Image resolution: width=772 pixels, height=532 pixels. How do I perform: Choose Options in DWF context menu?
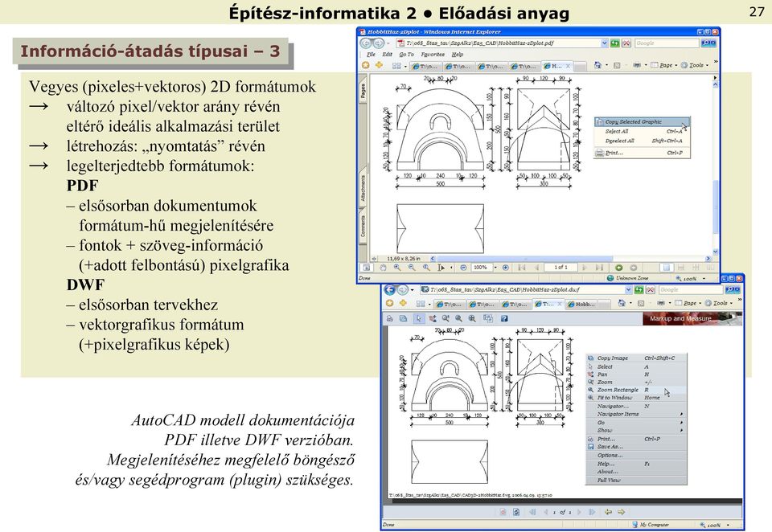[x=635, y=456]
